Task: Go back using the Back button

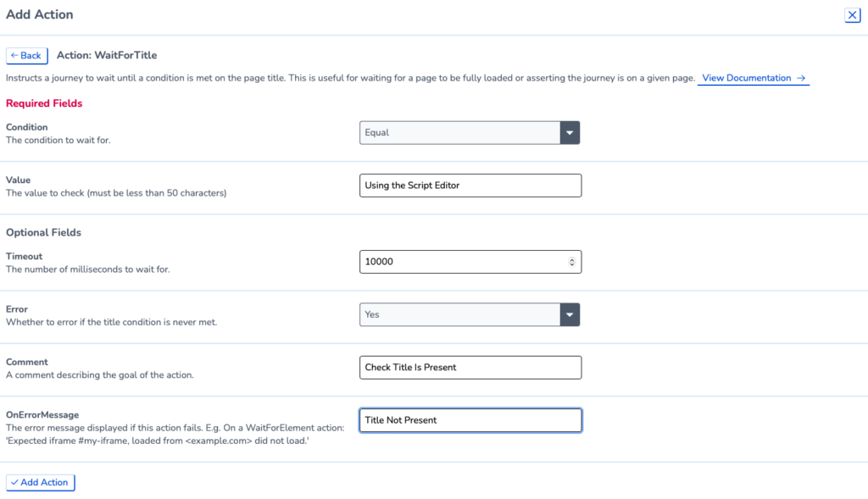Action: tap(26, 55)
